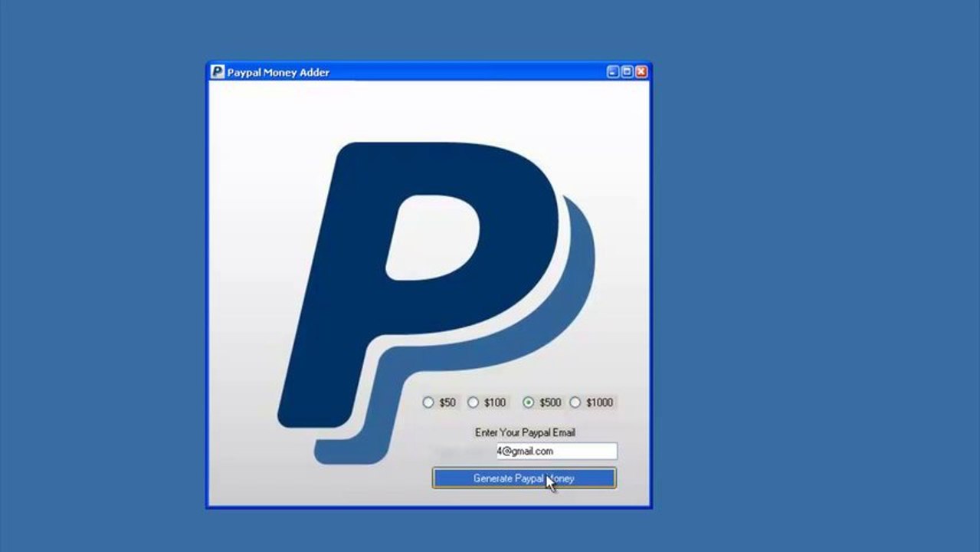
Task: Minimize the Paypal Money Adder window
Action: pyautogui.click(x=613, y=72)
